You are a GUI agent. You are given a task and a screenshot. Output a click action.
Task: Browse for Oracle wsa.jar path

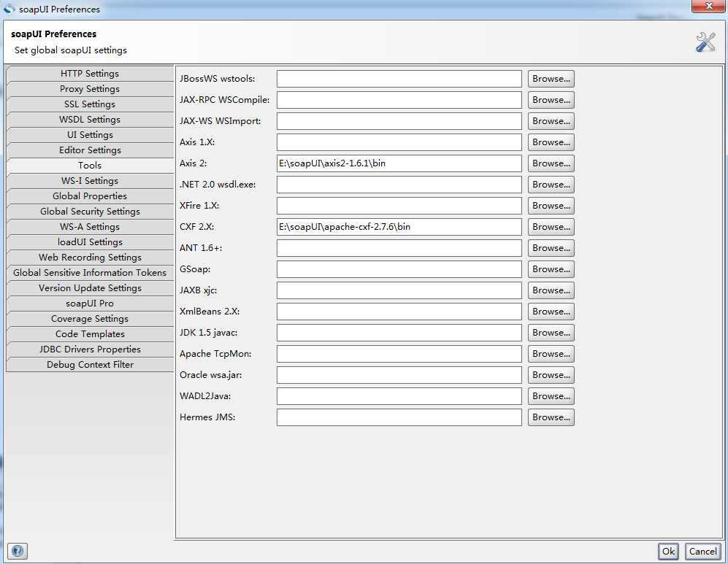click(551, 375)
